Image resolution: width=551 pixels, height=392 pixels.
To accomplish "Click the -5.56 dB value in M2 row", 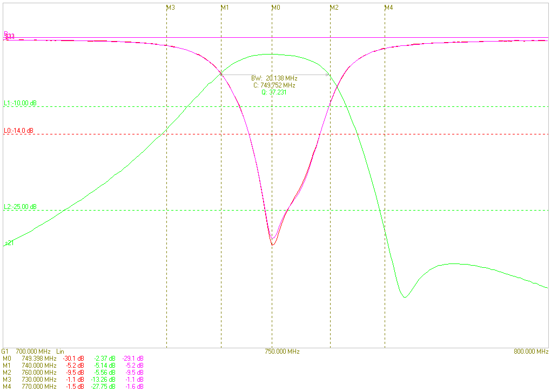I will click(x=105, y=373).
